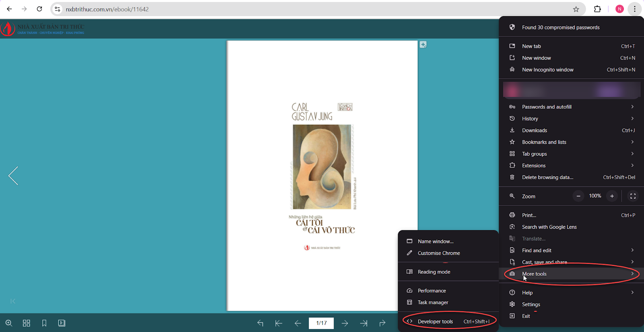Toggle ebook autoplay slideshow icon
The image size is (644, 332).
[x=62, y=323]
